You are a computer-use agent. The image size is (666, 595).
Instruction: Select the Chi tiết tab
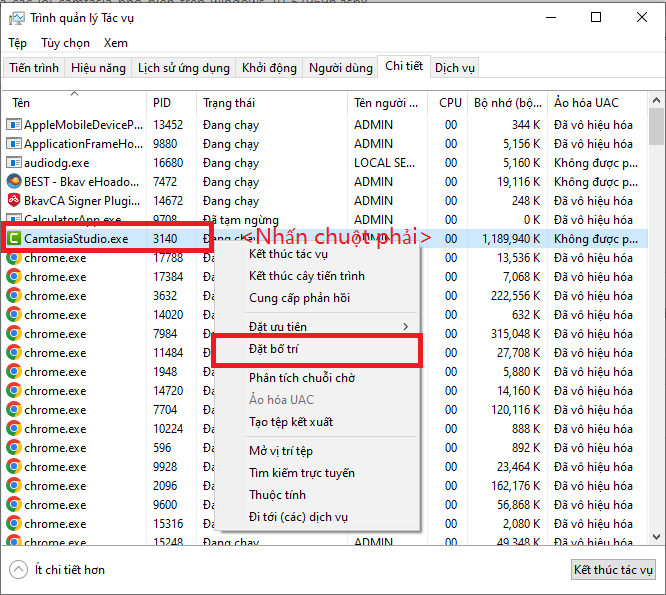pos(404,66)
